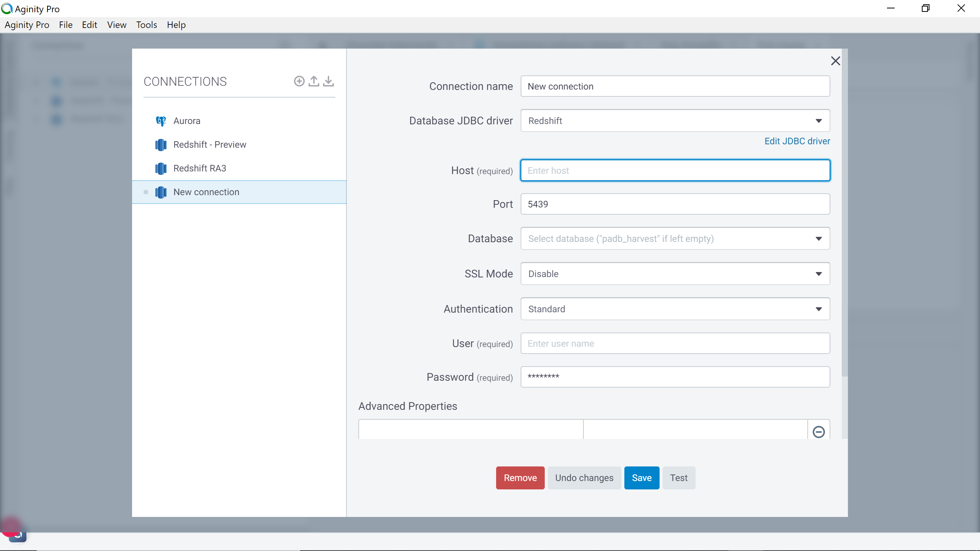Select the Redshift - Preview connection icon
The width and height of the screenshot is (980, 551).
coord(161,145)
